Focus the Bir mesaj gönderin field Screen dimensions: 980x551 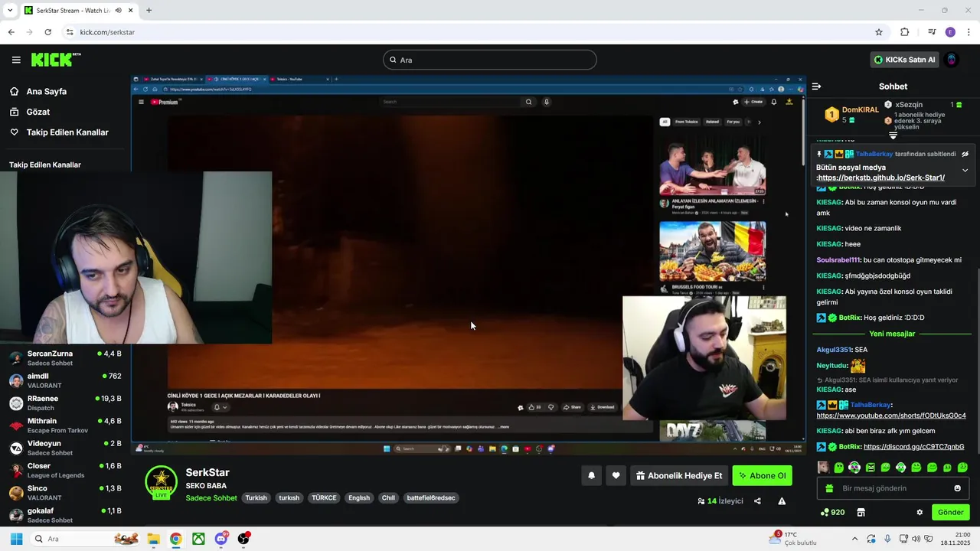pyautogui.click(x=893, y=488)
